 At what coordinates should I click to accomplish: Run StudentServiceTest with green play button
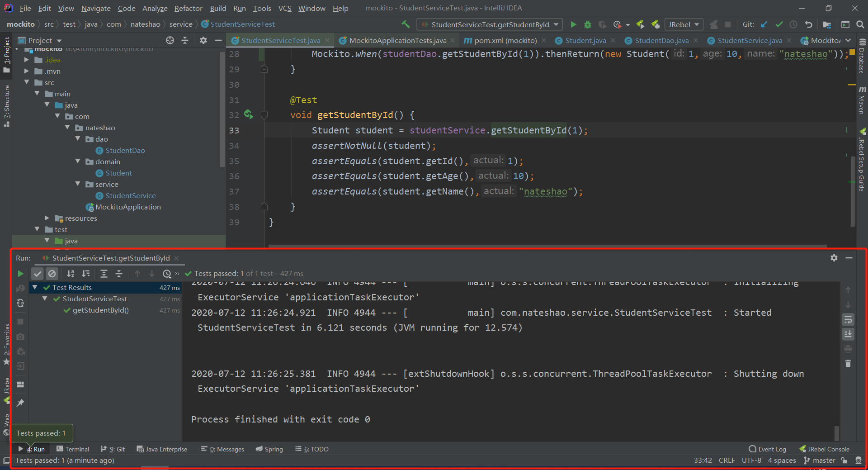[x=573, y=24]
